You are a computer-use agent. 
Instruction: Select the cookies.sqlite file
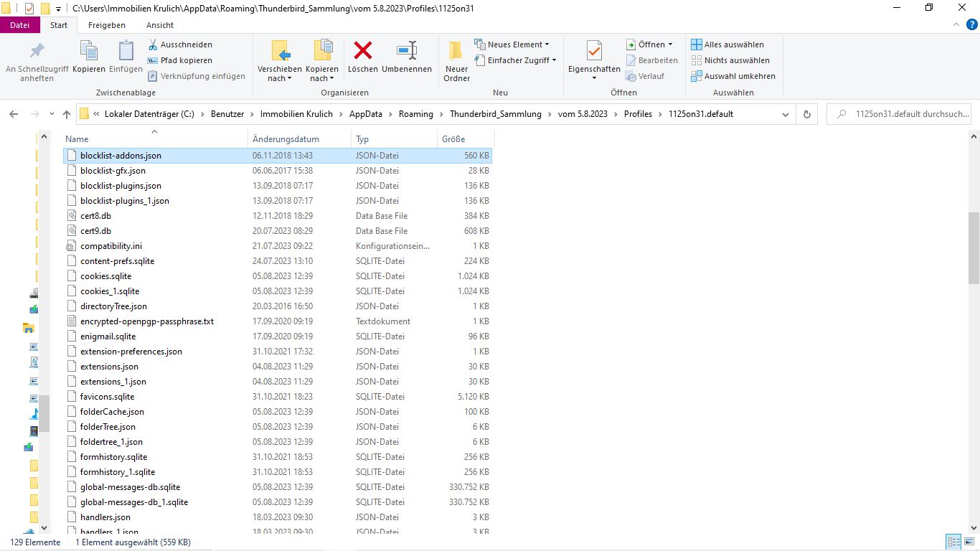[x=105, y=276]
